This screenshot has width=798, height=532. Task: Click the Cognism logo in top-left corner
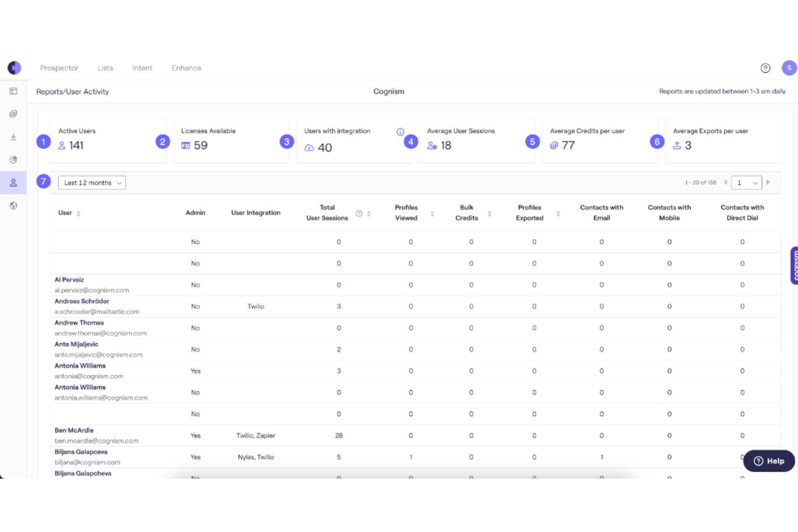[x=14, y=68]
